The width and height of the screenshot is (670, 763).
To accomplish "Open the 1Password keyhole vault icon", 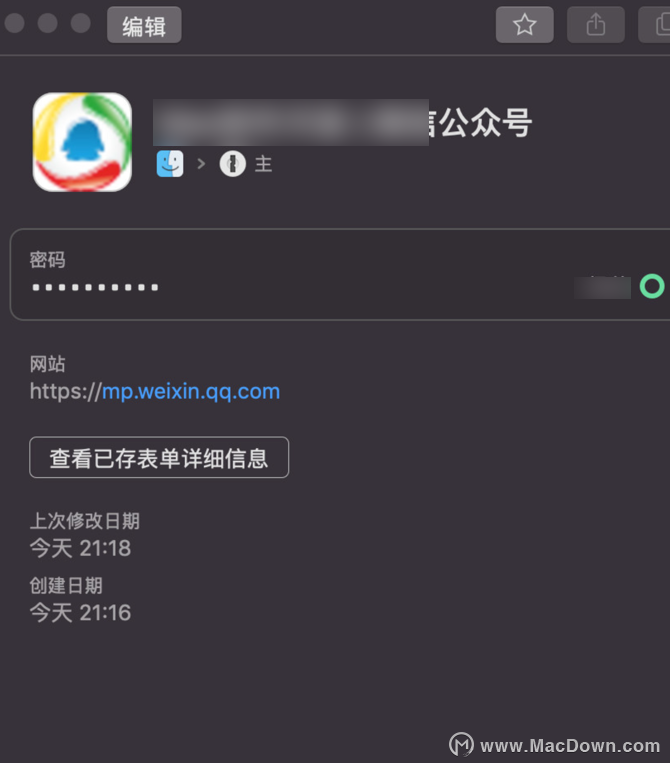I will tap(233, 164).
